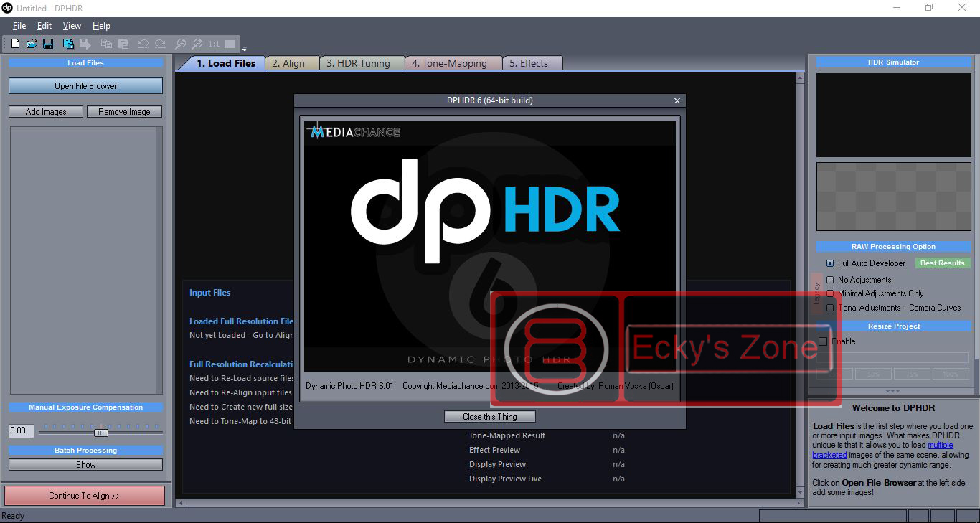Click Continue To Align >> button
This screenshot has height=523, width=980.
coord(85,496)
